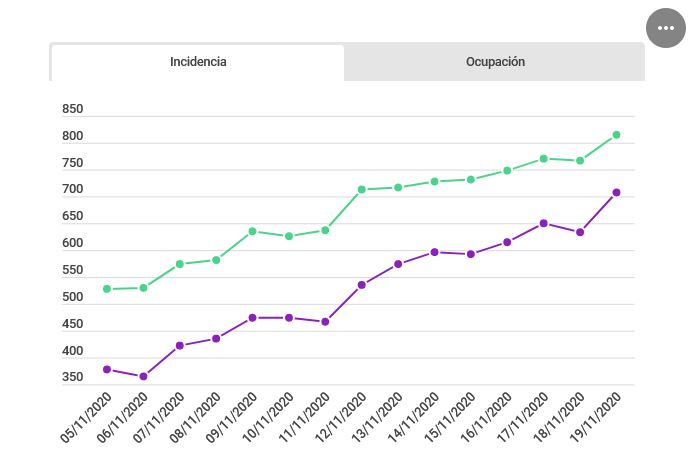This screenshot has width=695, height=459.
Task: Switch to the Ocupación tab
Action: [x=495, y=62]
